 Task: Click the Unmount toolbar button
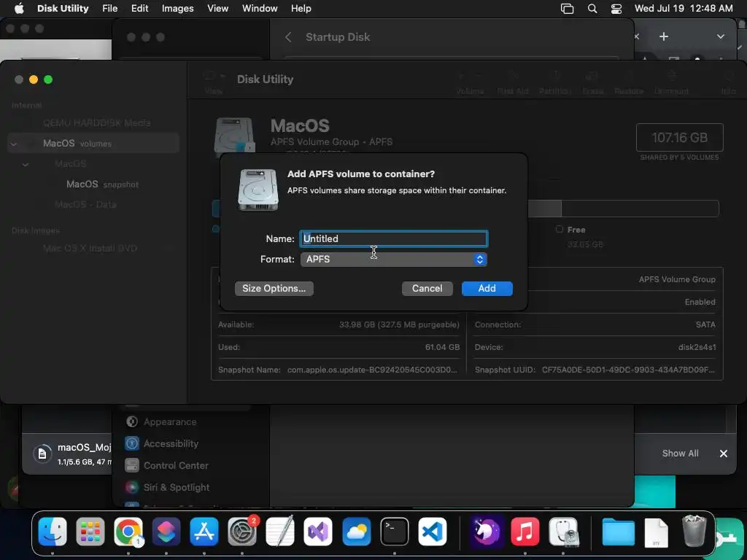coord(671,83)
